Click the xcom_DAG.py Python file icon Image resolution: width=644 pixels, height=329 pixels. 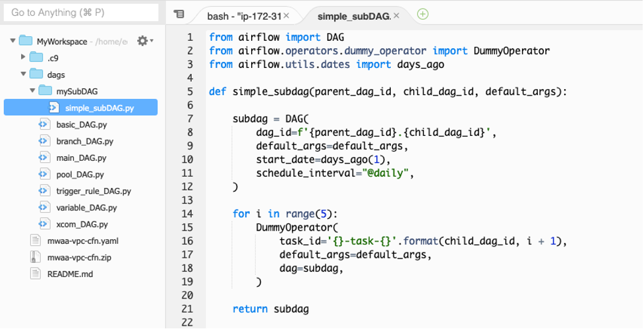(x=44, y=224)
